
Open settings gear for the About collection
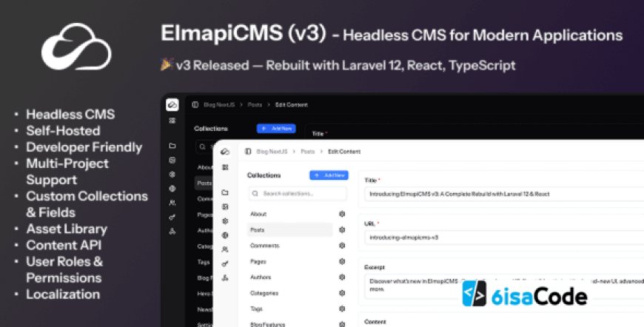(342, 214)
